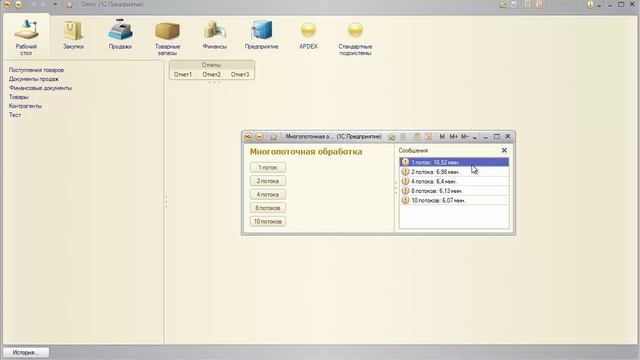The width and height of the screenshot is (640, 360).
Task: Click the warning icon beside the 2 потока message
Action: pos(405,172)
